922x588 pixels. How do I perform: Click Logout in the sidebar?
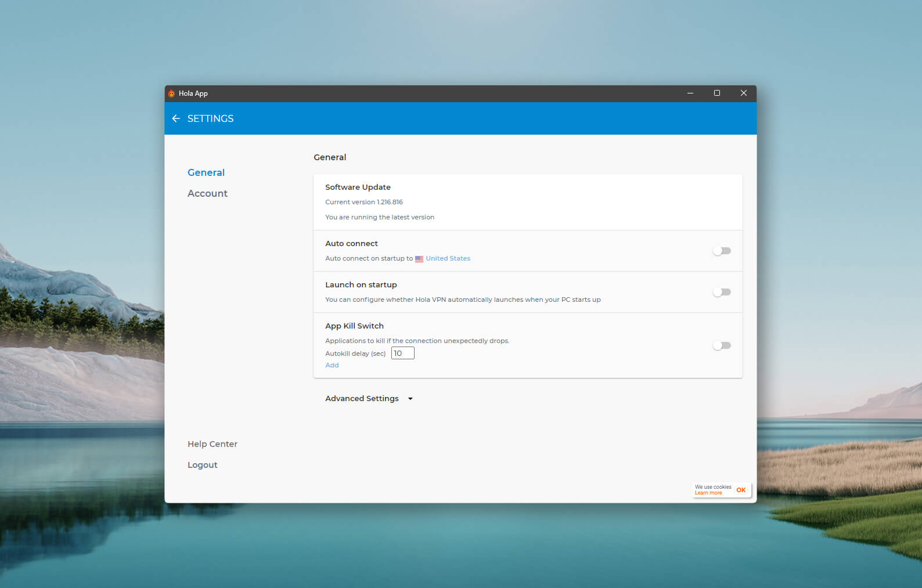[203, 465]
